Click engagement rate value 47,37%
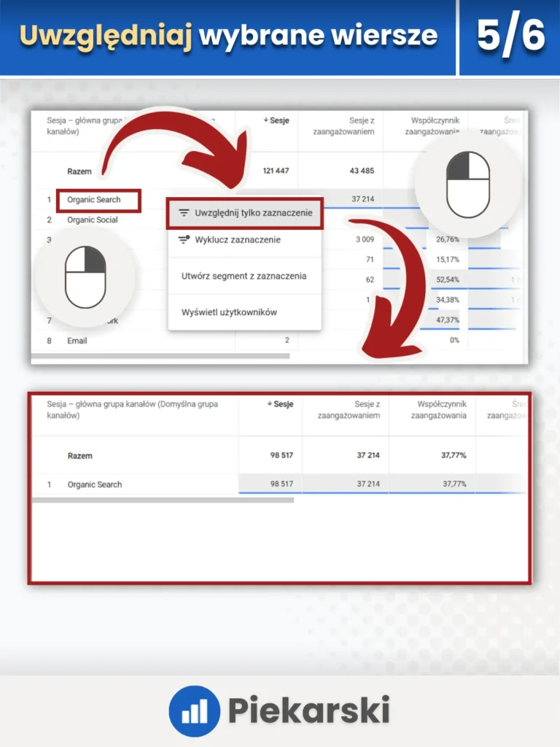 click(x=448, y=320)
